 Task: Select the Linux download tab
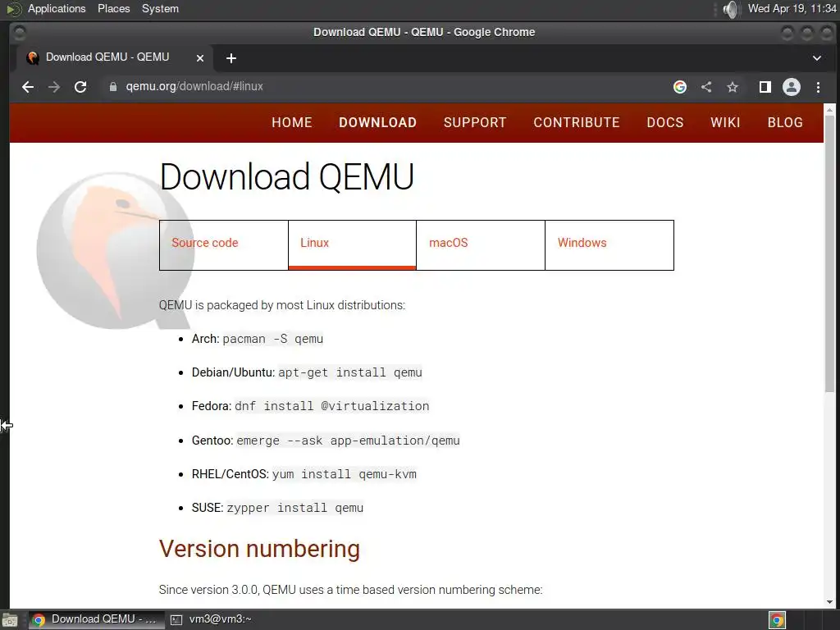coord(352,244)
